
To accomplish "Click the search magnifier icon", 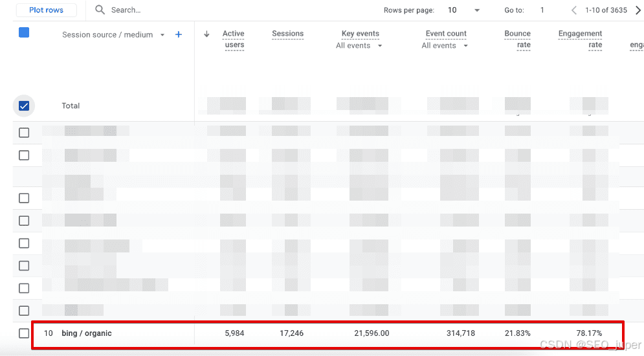I will [x=100, y=10].
